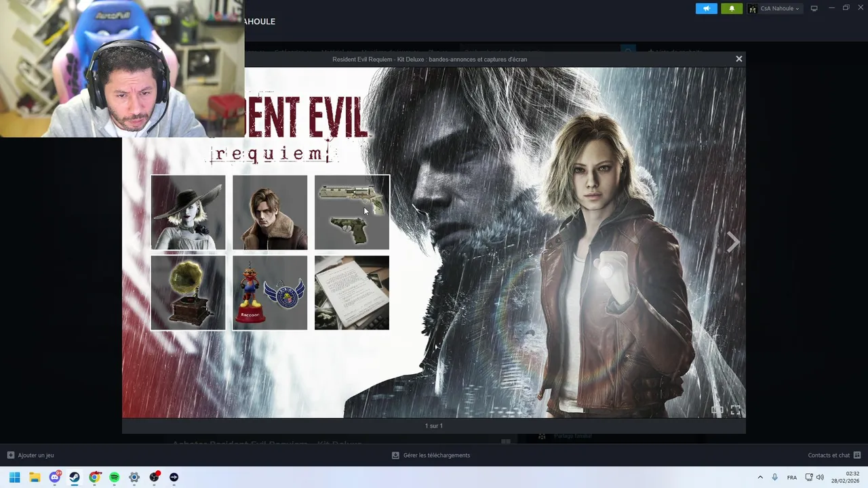The height and width of the screenshot is (488, 868).
Task: Click microphone tray icon
Action: coord(775,477)
